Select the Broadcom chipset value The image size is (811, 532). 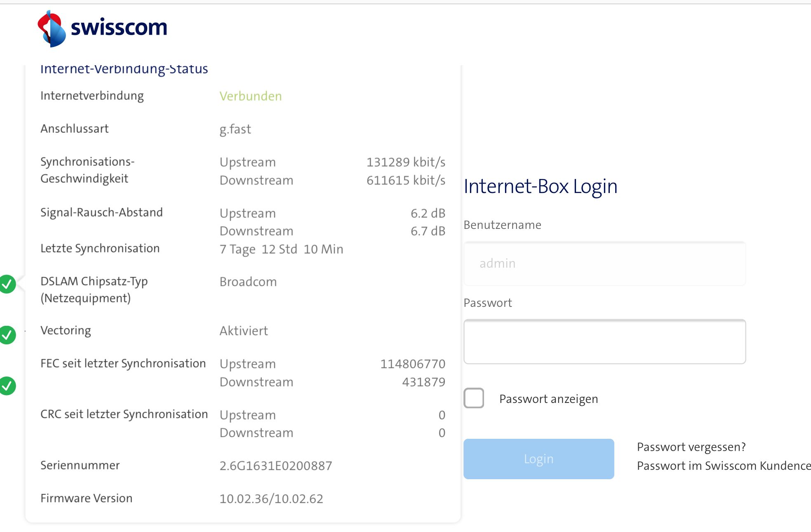(x=248, y=282)
